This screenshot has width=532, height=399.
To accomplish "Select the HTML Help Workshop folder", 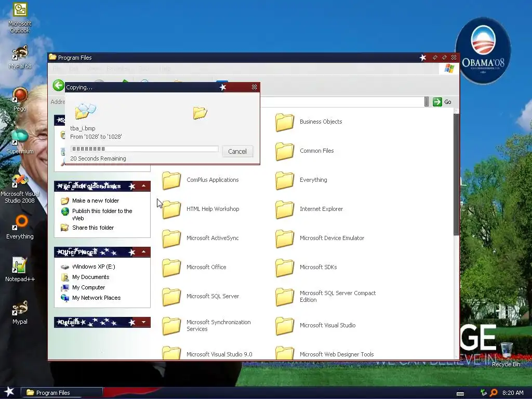I will click(201, 209).
